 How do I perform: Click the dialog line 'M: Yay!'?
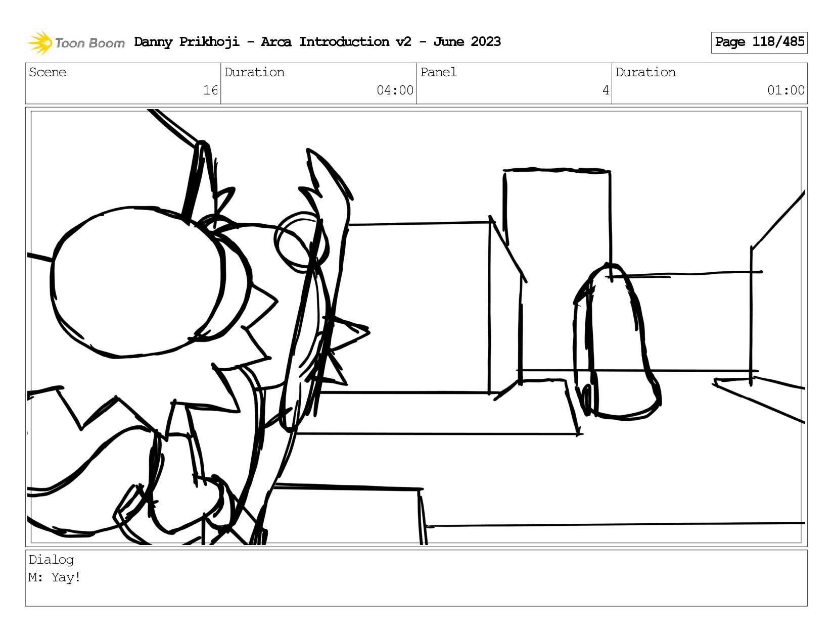pos(55,577)
